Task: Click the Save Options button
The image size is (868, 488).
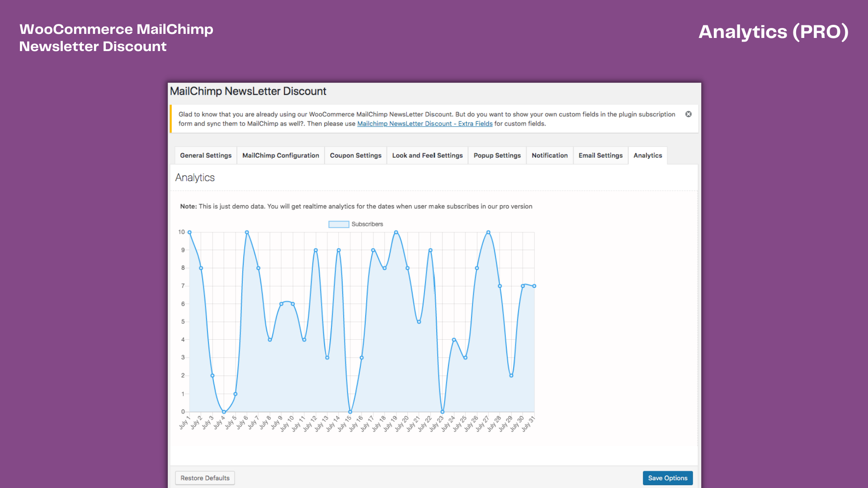Action: (x=668, y=478)
